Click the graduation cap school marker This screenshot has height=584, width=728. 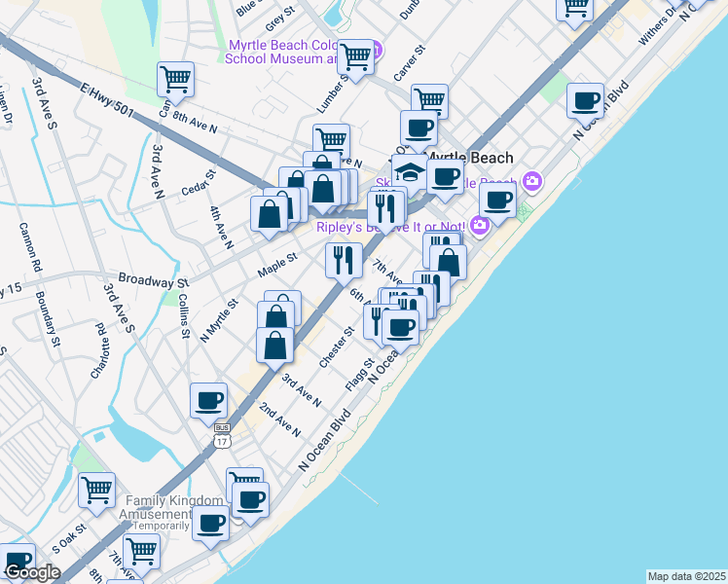(410, 171)
